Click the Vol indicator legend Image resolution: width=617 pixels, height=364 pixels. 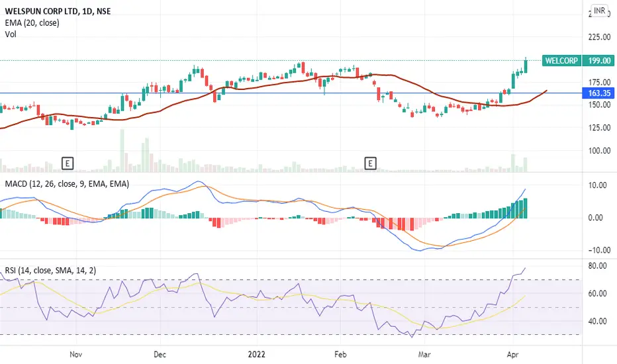point(11,34)
